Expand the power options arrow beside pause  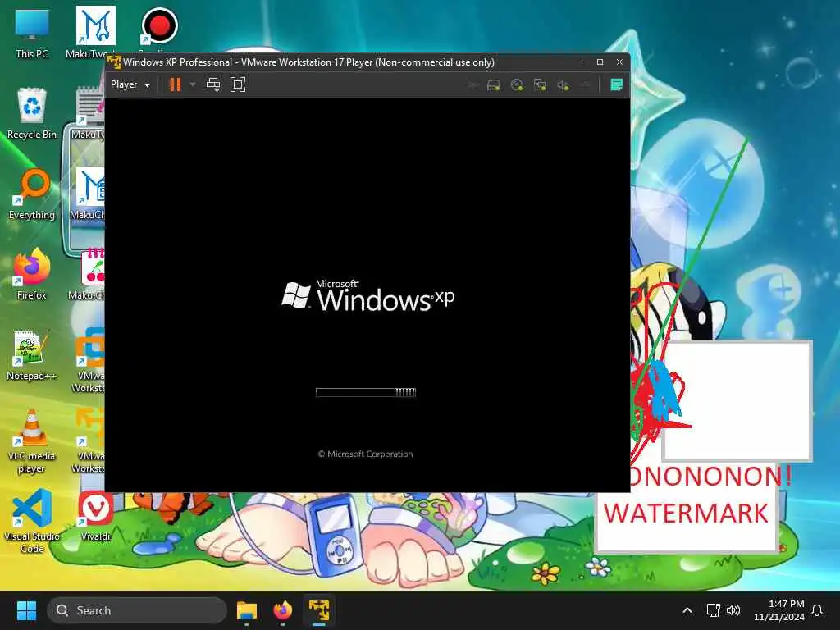pos(193,84)
